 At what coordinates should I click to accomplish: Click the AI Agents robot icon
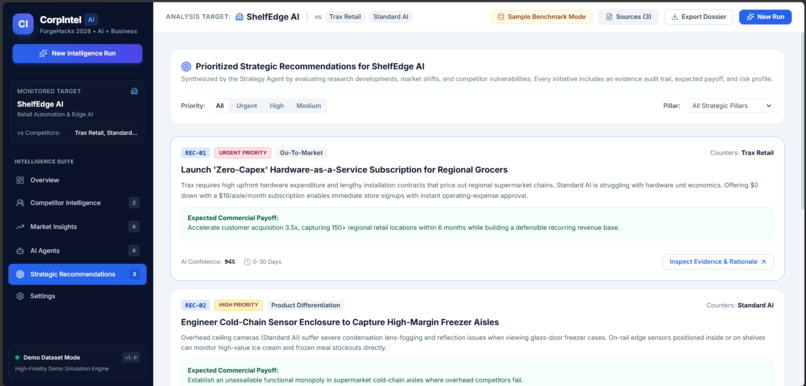(20, 251)
